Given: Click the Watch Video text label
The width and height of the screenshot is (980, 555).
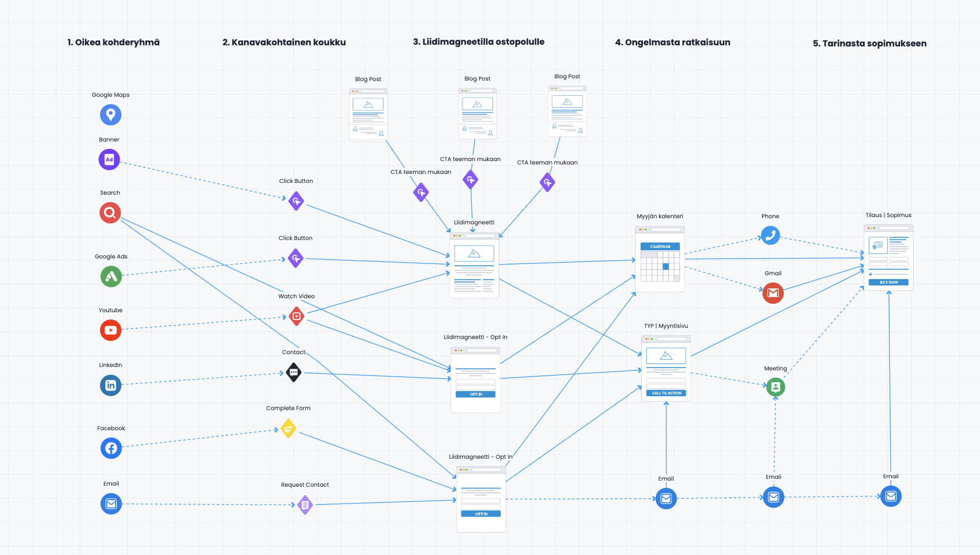Looking at the screenshot, I should pos(296,297).
